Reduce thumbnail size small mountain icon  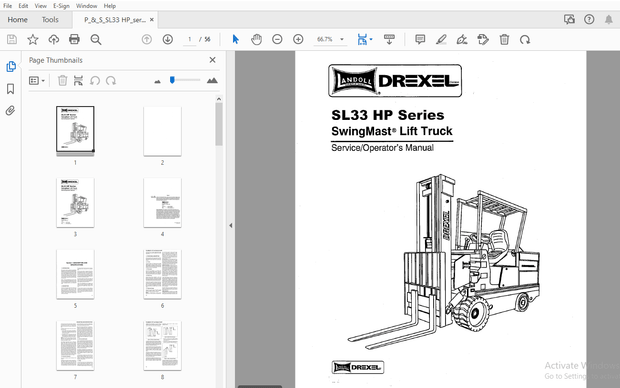(x=157, y=81)
